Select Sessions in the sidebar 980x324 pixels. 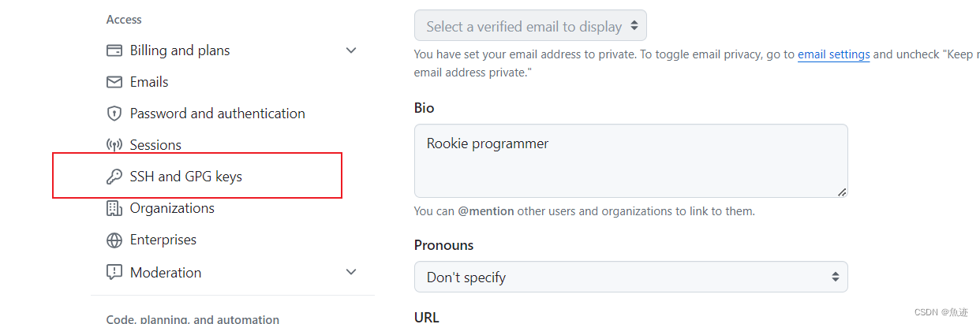(x=155, y=145)
